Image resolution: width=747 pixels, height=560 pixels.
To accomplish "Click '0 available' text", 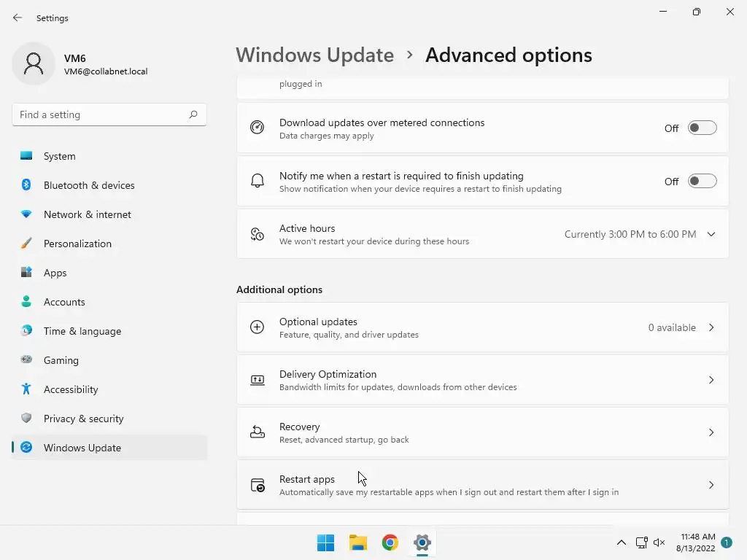I will click(672, 327).
